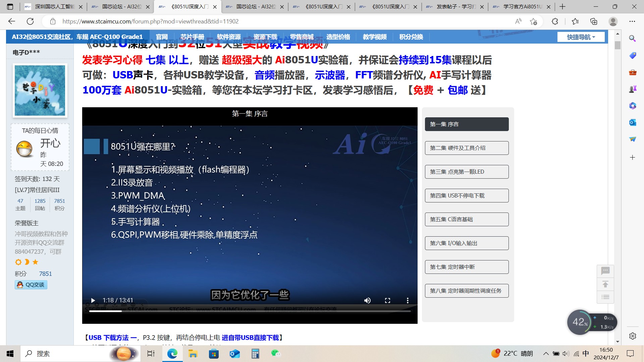Screen dimensions: 644x362
Task: Select episode 第三集 点亮第一颗LED
Action: [467, 172]
